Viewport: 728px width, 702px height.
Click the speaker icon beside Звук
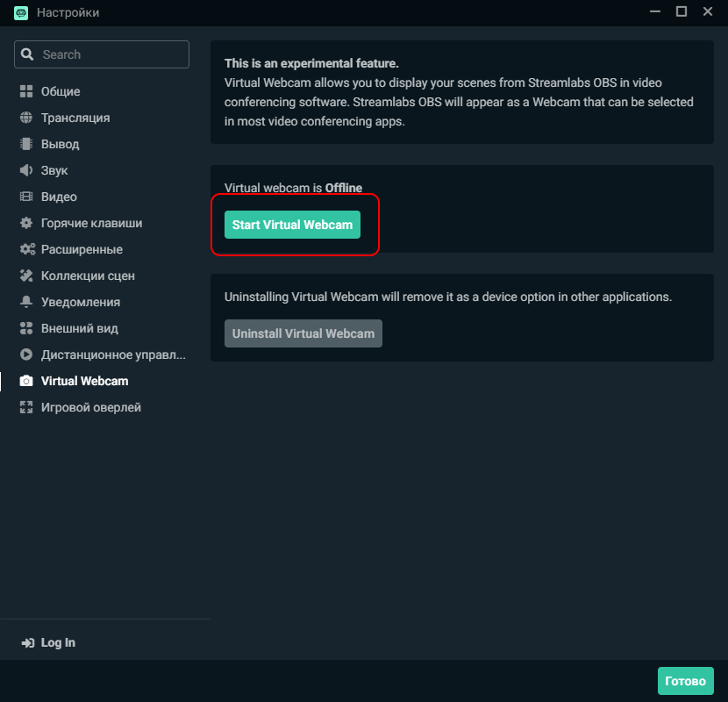coord(26,170)
